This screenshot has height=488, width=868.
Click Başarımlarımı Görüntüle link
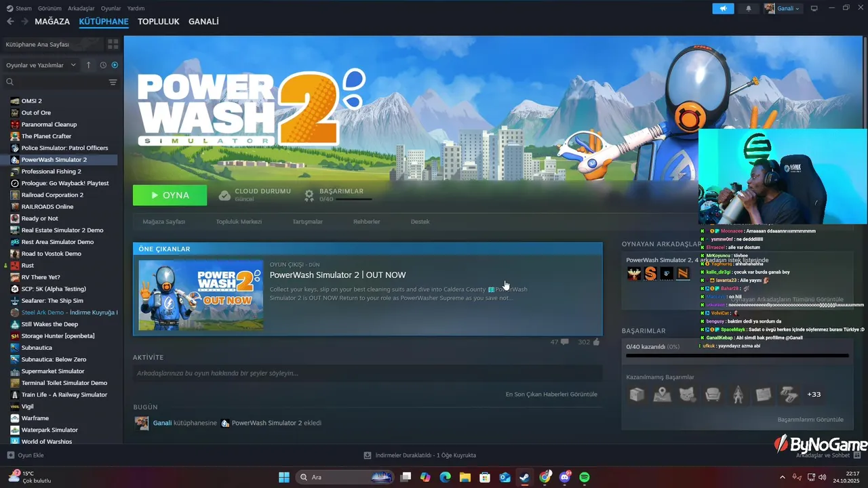point(810,420)
